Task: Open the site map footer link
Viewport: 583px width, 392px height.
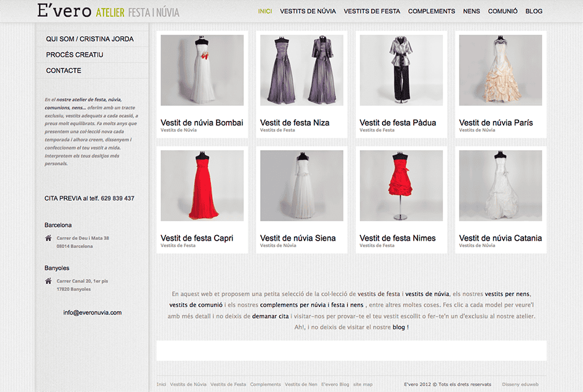Action: point(363,385)
